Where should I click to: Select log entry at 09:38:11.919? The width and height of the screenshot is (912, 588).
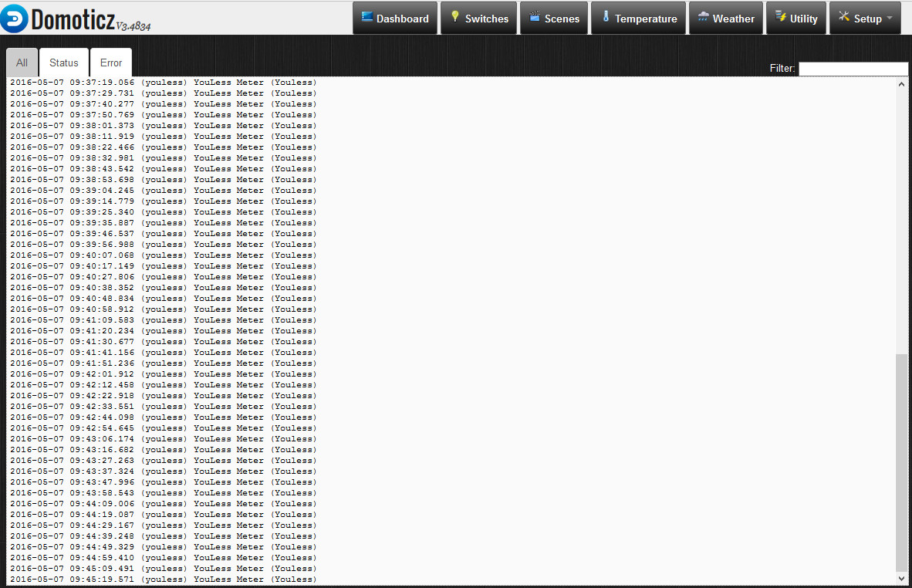click(x=164, y=137)
